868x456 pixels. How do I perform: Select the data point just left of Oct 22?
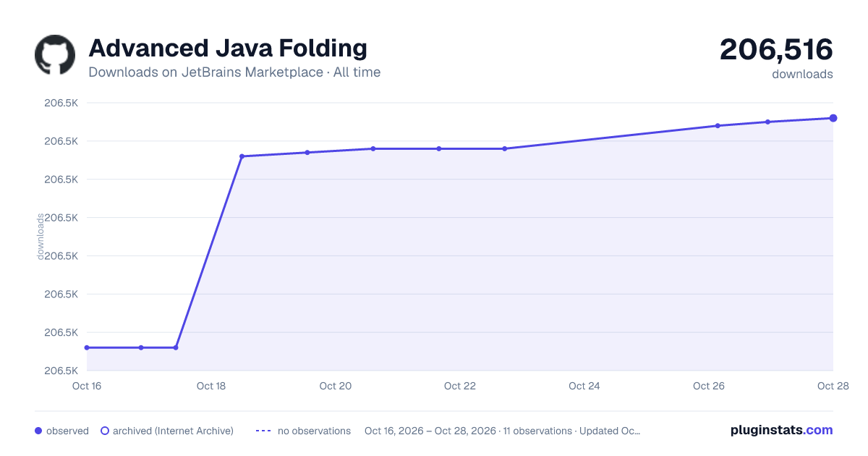(439, 149)
